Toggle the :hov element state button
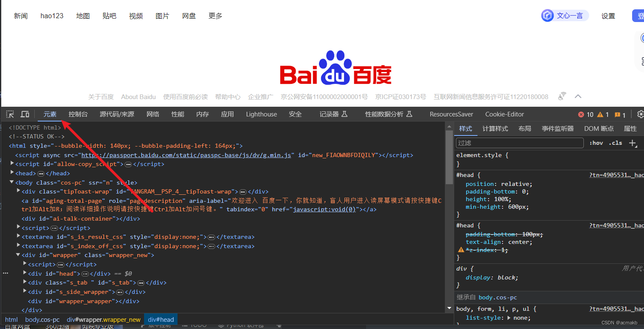The height and width of the screenshot is (329, 644). click(596, 143)
